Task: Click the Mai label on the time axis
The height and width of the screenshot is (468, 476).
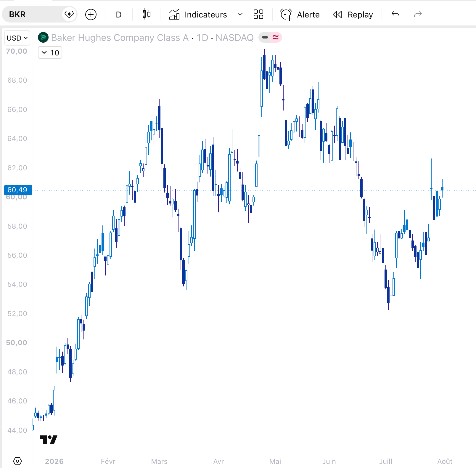Action: pos(275,461)
